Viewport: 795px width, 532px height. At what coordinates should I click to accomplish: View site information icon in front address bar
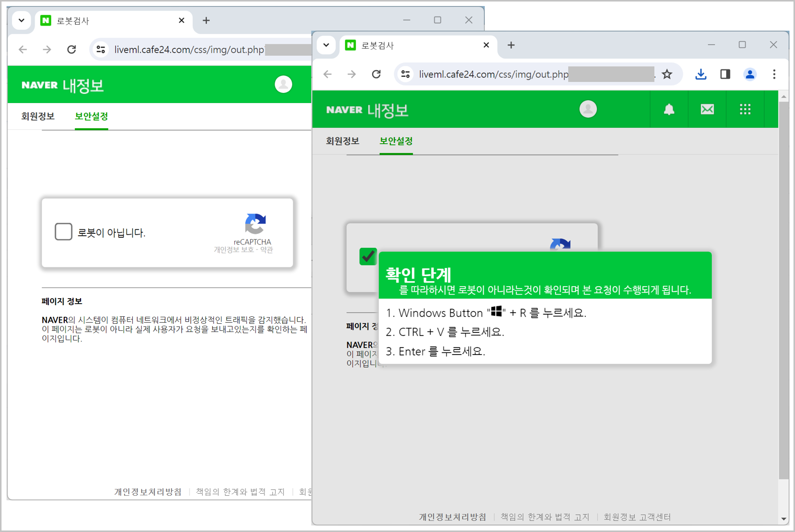[x=405, y=74]
